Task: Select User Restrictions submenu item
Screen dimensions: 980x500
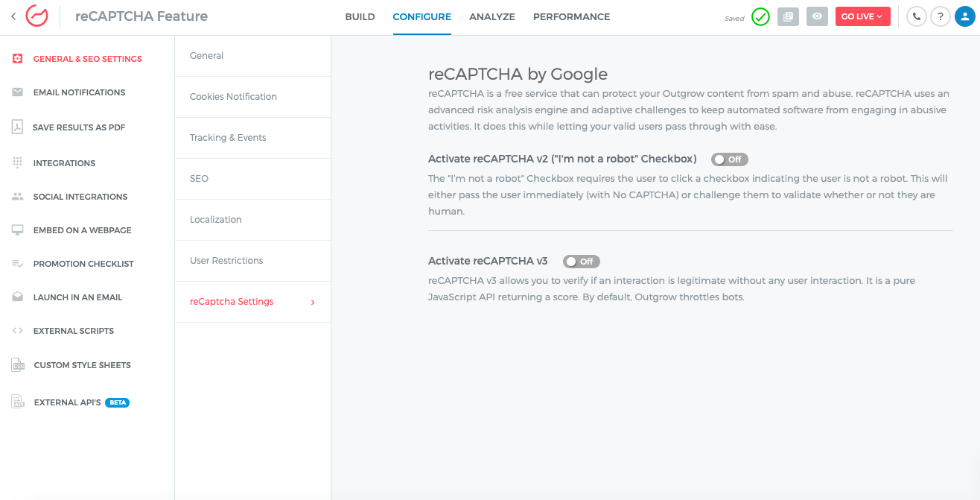Action: [x=252, y=261]
